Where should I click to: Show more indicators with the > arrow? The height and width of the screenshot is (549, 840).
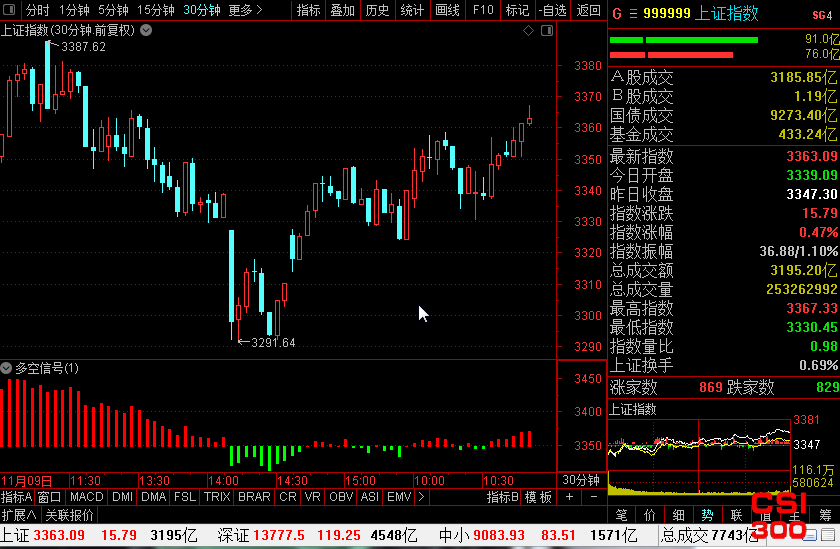(422, 497)
